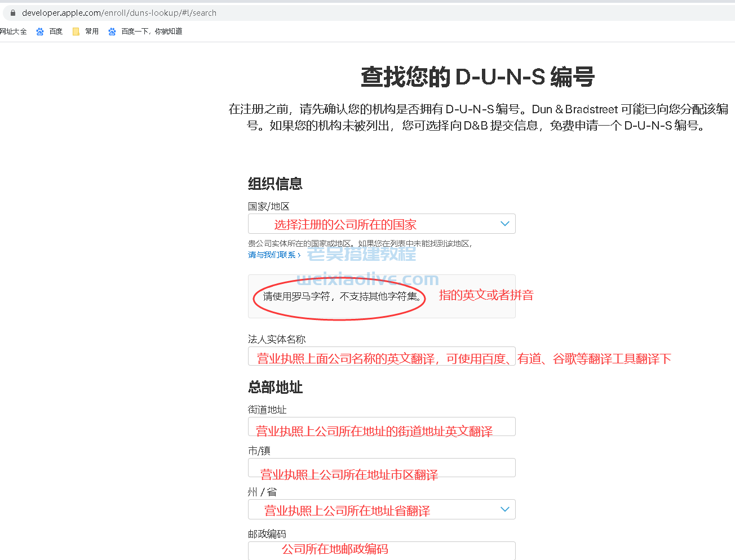Click the paw favicon beside 百度一下 bookmark
The height and width of the screenshot is (560, 735).
click(112, 31)
